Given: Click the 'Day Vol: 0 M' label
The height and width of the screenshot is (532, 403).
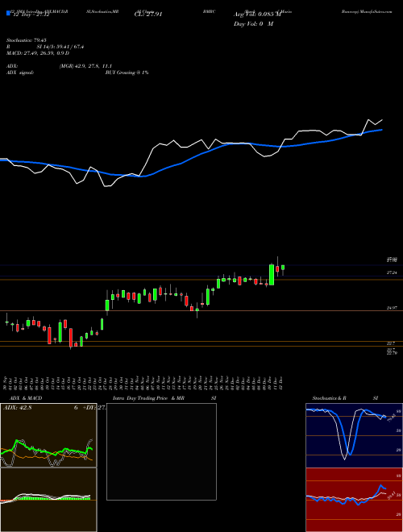Looking at the screenshot, I should point(253,23).
